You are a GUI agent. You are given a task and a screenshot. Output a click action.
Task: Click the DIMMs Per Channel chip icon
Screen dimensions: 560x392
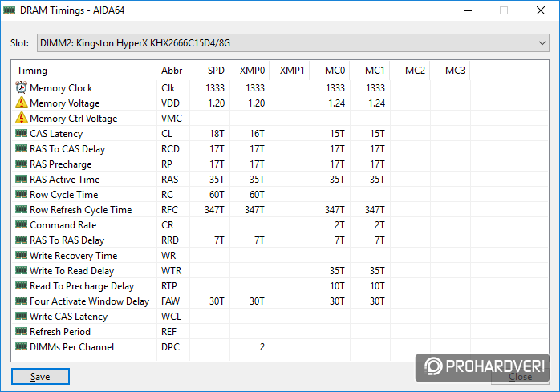(22, 346)
